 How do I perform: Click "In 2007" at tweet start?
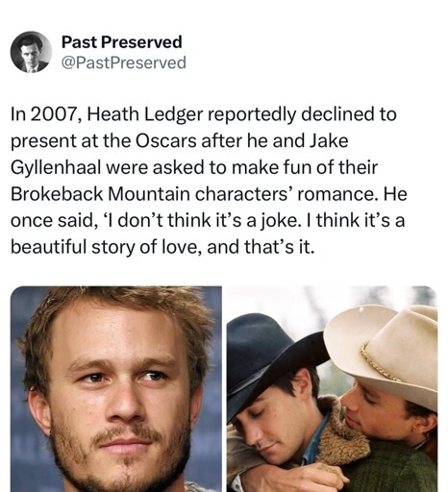[x=44, y=114]
